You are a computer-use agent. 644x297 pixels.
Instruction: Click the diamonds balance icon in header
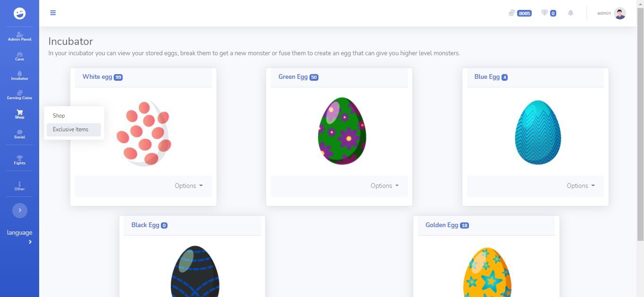pos(544,13)
